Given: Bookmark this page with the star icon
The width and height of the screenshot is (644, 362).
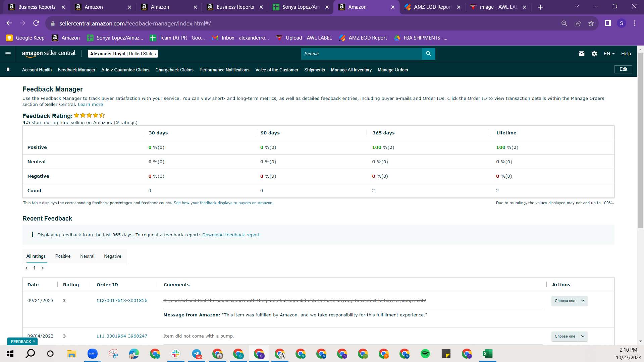Looking at the screenshot, I should point(591,23).
